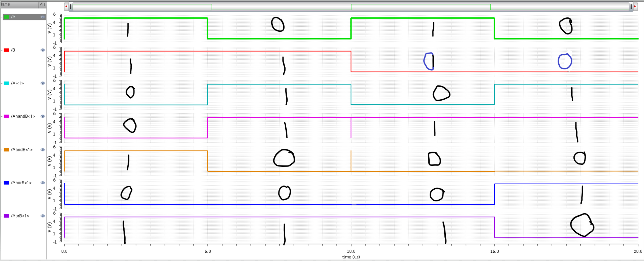Click the cyan color swatch of /Ai<1>
644x261 pixels.
pyautogui.click(x=6, y=83)
